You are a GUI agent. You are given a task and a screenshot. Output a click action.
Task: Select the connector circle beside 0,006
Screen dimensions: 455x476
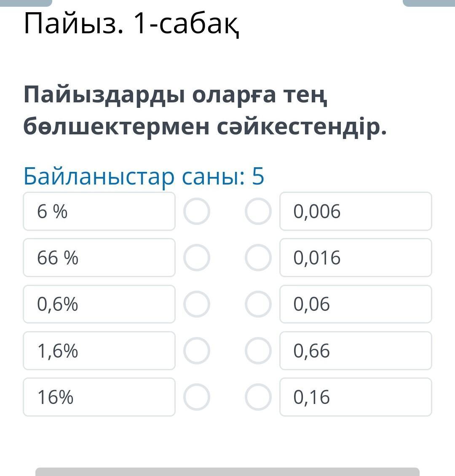coord(258,211)
